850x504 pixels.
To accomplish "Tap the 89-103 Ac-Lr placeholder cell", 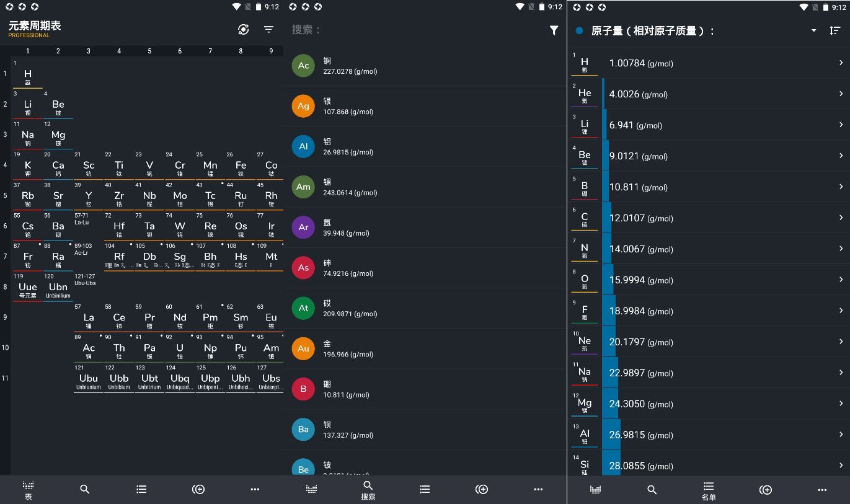I will point(89,257).
